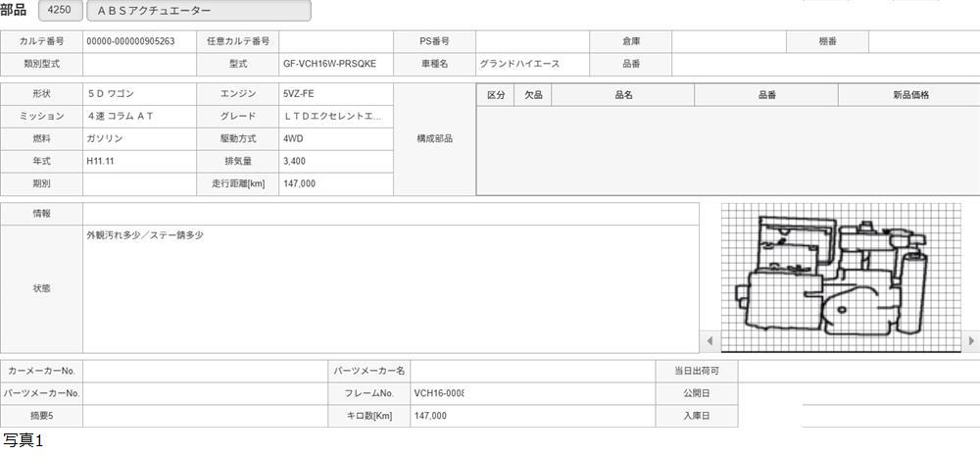The width and height of the screenshot is (980, 457).
Task: Click the 欠品 column header
Action: click(x=534, y=95)
